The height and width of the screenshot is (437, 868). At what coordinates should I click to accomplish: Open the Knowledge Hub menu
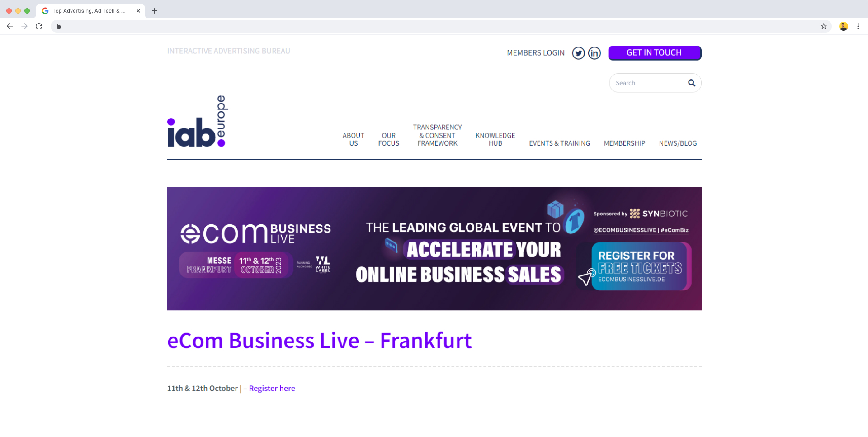(x=495, y=139)
